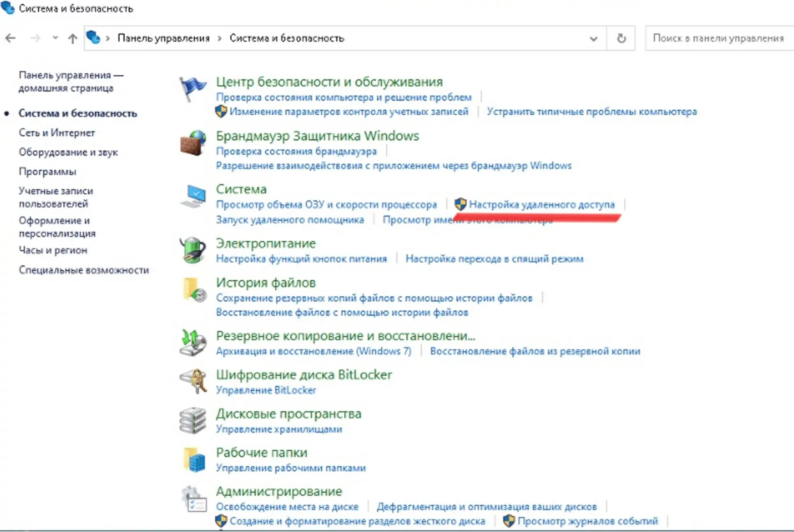The image size is (794, 532).
Task: Click the Рабочие папки icon
Action: 193,459
